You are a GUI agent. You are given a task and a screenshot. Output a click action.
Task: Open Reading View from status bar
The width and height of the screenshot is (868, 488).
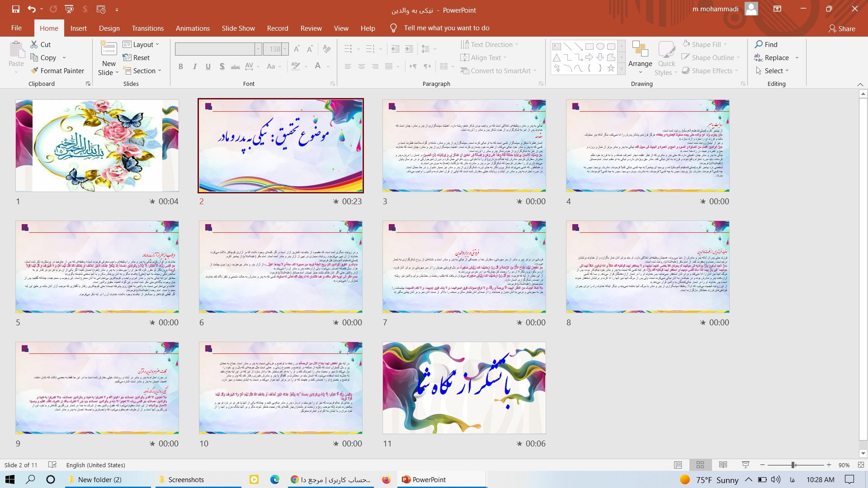723,465
